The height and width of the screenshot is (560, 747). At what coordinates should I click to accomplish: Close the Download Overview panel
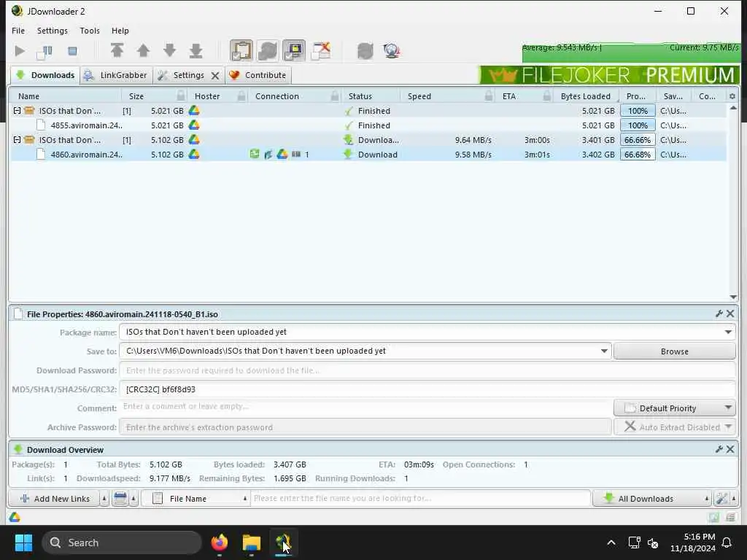point(729,449)
